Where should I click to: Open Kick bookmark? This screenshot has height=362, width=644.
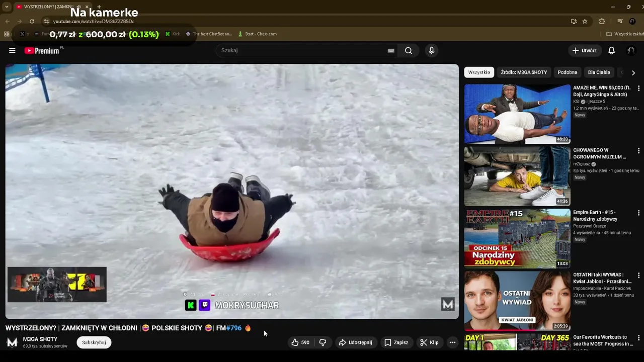[173, 34]
